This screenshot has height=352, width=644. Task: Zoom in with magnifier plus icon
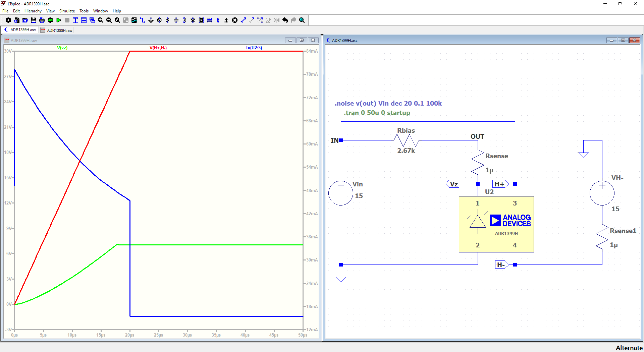(101, 20)
